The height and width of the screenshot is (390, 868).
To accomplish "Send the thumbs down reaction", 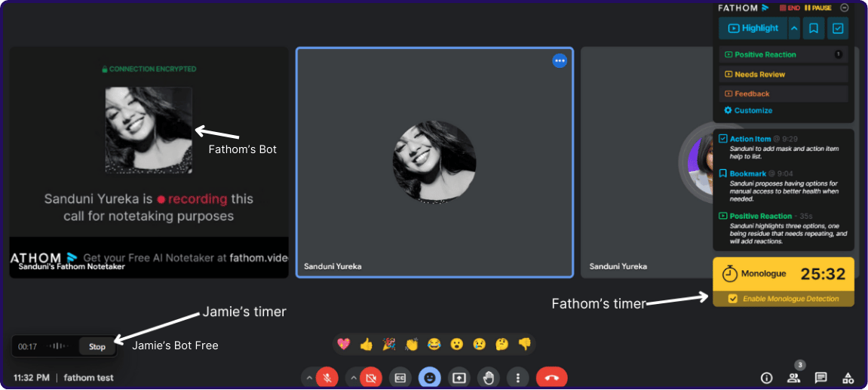I will pyautogui.click(x=524, y=344).
